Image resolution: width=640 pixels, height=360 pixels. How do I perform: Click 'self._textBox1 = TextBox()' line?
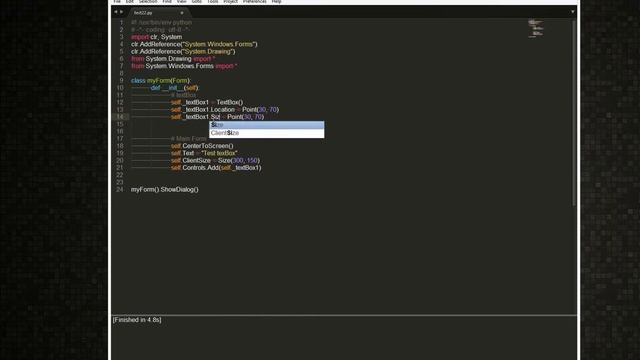coord(207,102)
